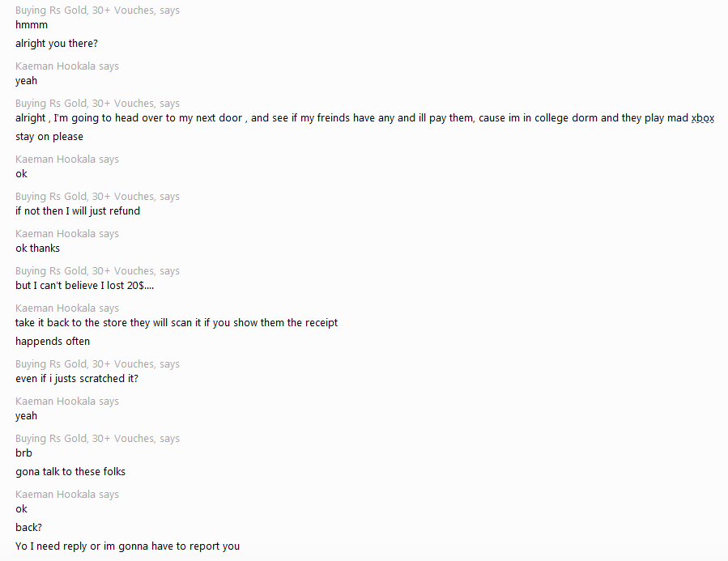The height and width of the screenshot is (561, 728).
Task: Click "gona talk to these folks" message
Action: coord(70,472)
